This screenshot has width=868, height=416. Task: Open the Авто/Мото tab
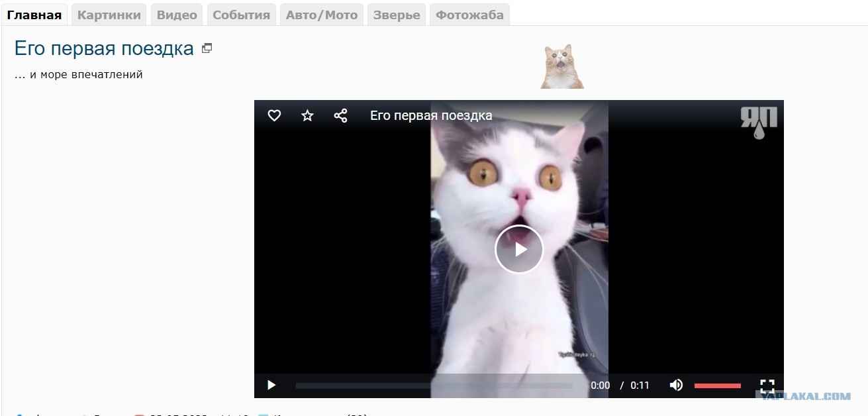(322, 15)
